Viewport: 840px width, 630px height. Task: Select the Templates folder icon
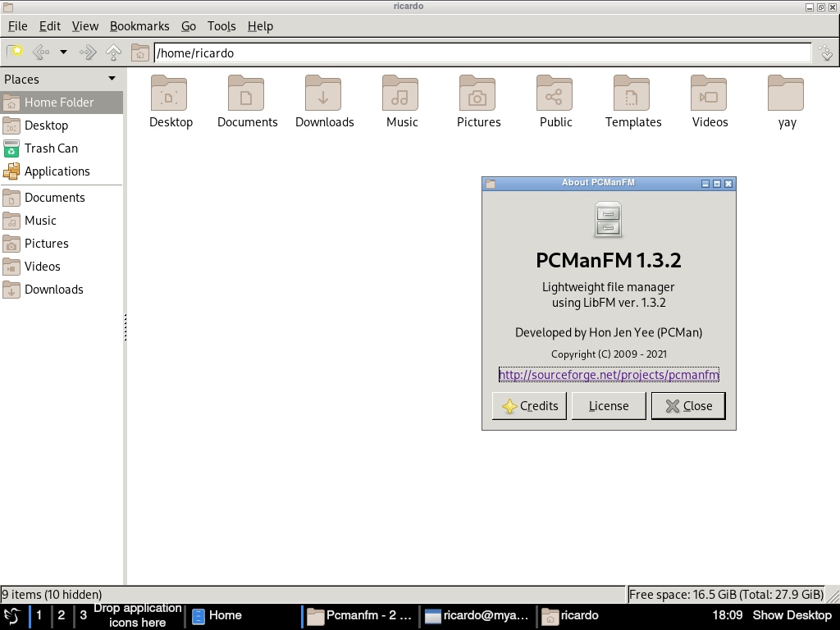(632, 94)
